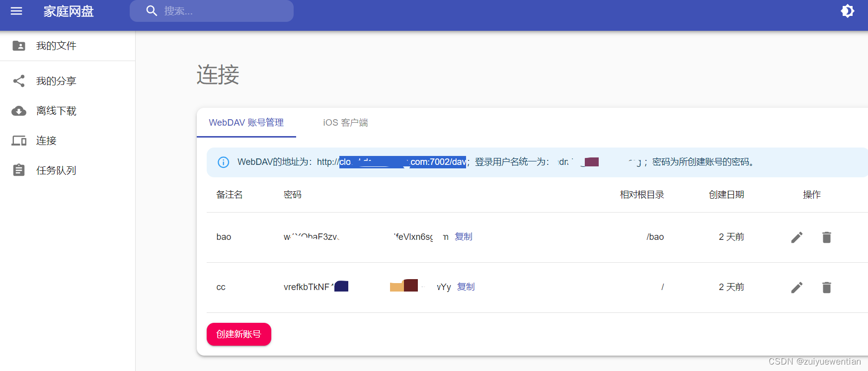The width and height of the screenshot is (868, 371).
Task: Click the 创建新账号 button
Action: click(x=239, y=334)
